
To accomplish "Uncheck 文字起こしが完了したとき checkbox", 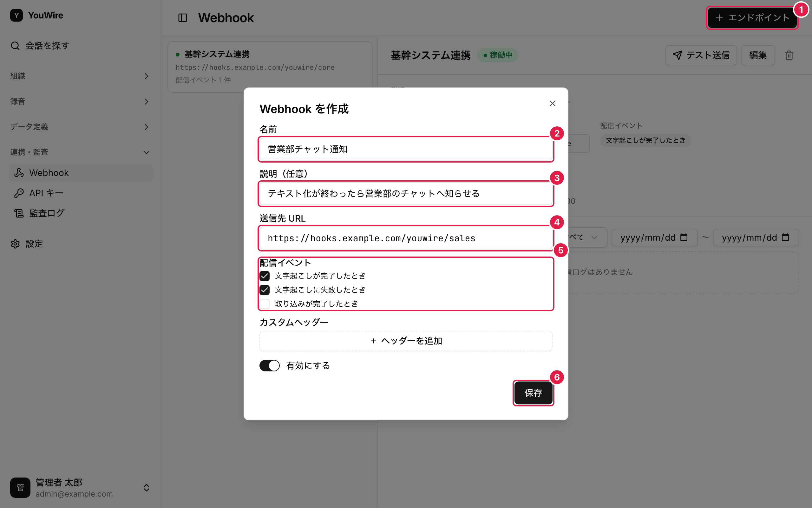I will click(x=265, y=276).
